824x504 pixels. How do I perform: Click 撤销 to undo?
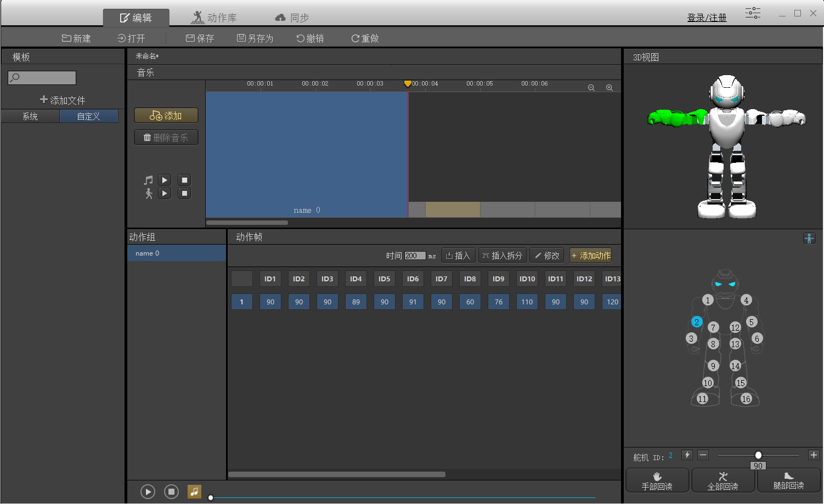click(x=310, y=38)
